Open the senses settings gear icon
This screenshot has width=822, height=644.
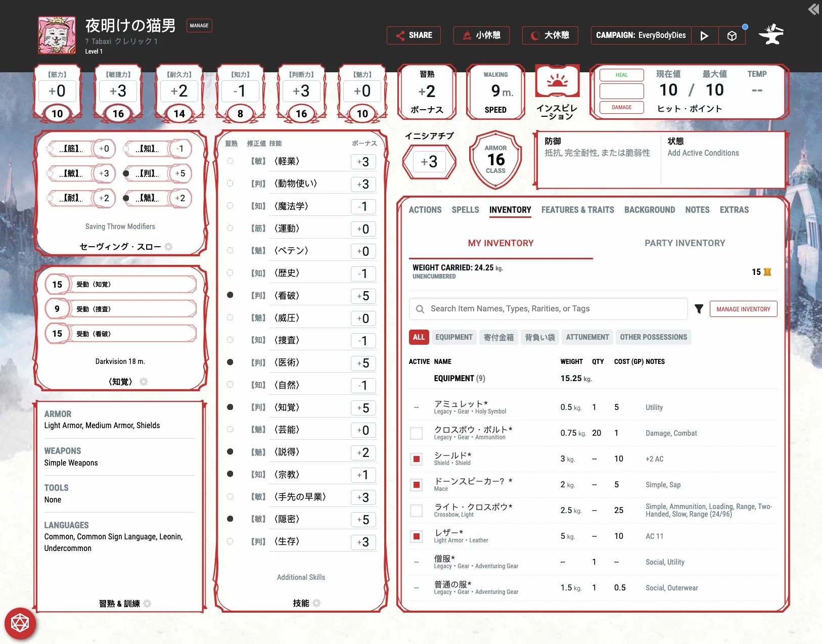click(144, 382)
